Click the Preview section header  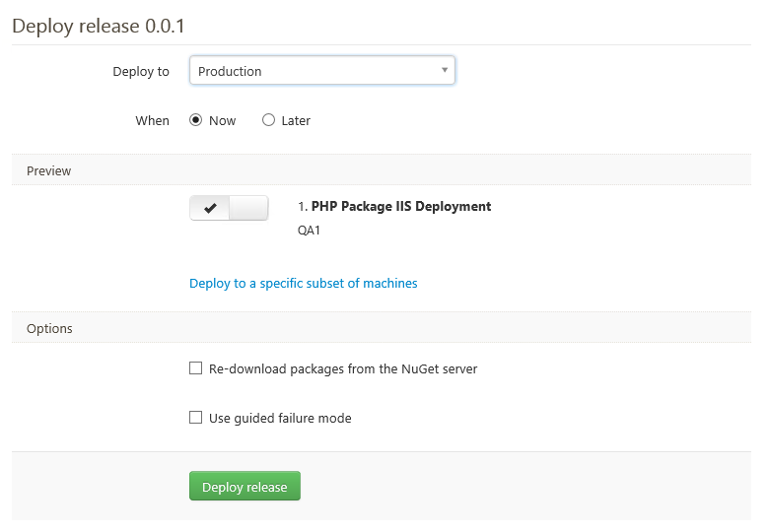tap(49, 171)
